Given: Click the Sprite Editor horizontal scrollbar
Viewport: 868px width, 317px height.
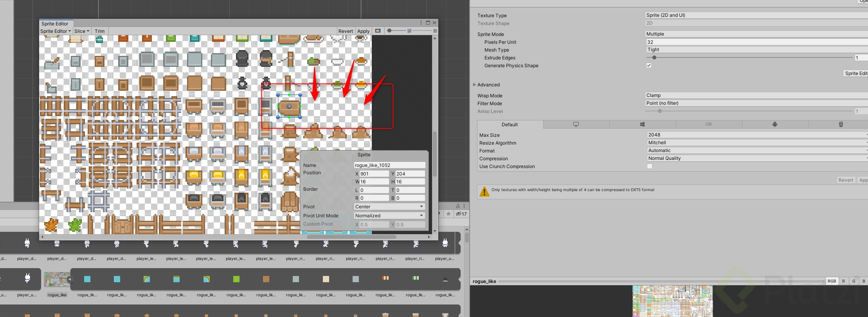Looking at the screenshot, I should point(351,237).
